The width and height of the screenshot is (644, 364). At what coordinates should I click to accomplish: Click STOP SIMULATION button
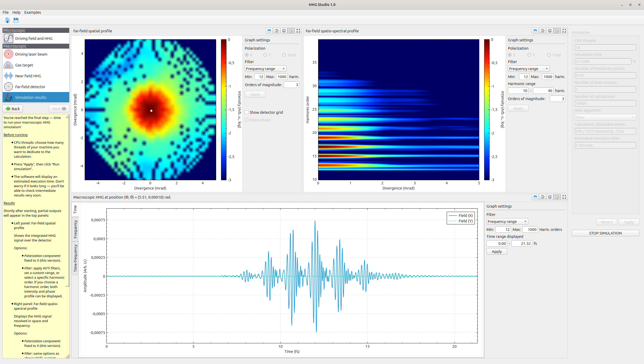605,233
